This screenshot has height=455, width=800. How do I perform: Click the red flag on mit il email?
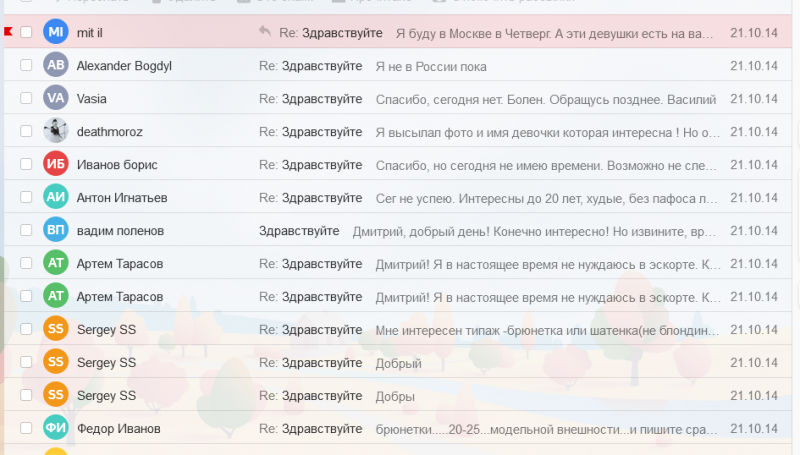[x=8, y=32]
